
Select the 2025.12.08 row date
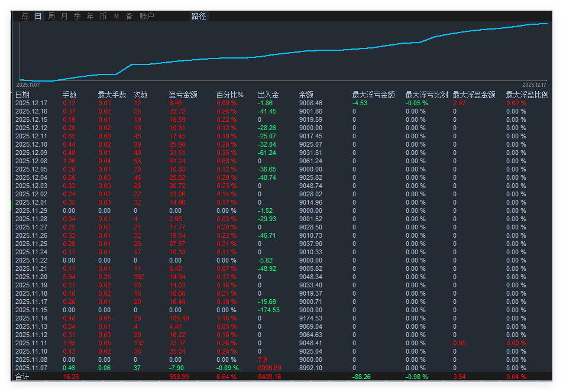click(31, 161)
